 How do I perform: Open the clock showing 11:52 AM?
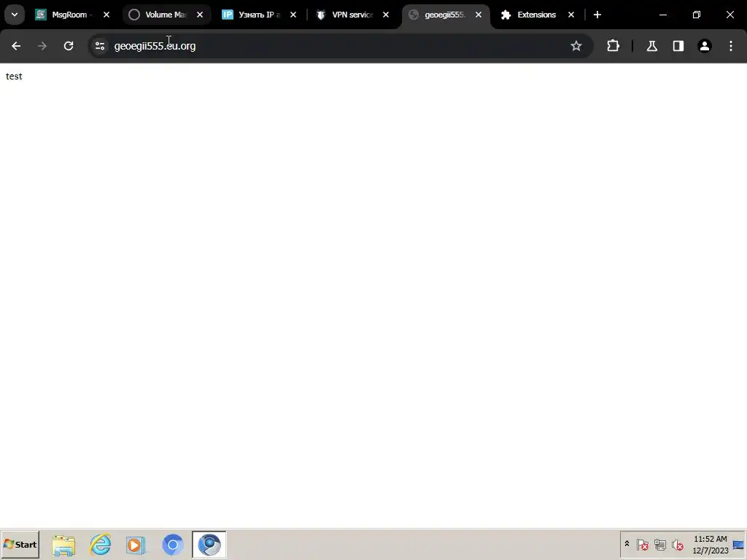[x=711, y=544]
